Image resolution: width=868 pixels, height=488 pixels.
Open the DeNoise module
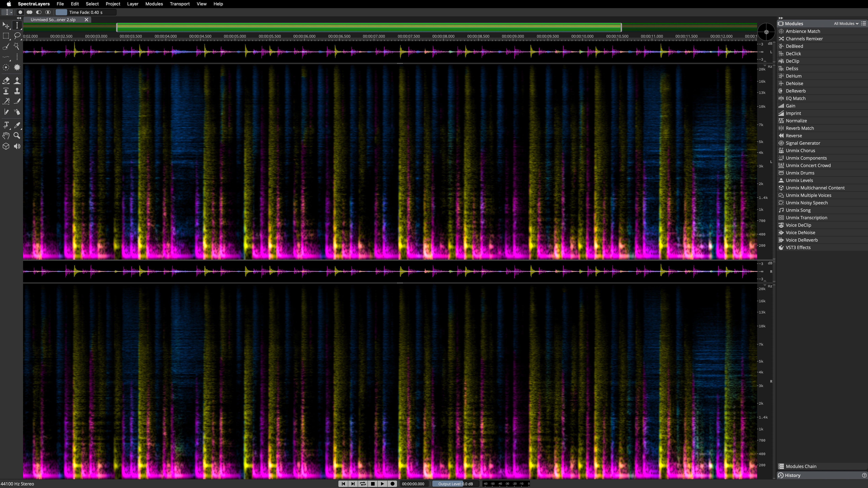[x=822, y=84]
